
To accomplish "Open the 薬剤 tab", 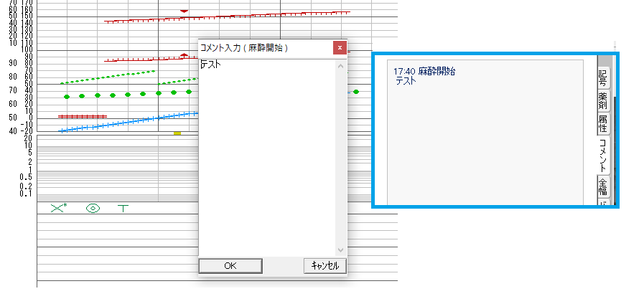I will click(x=603, y=101).
